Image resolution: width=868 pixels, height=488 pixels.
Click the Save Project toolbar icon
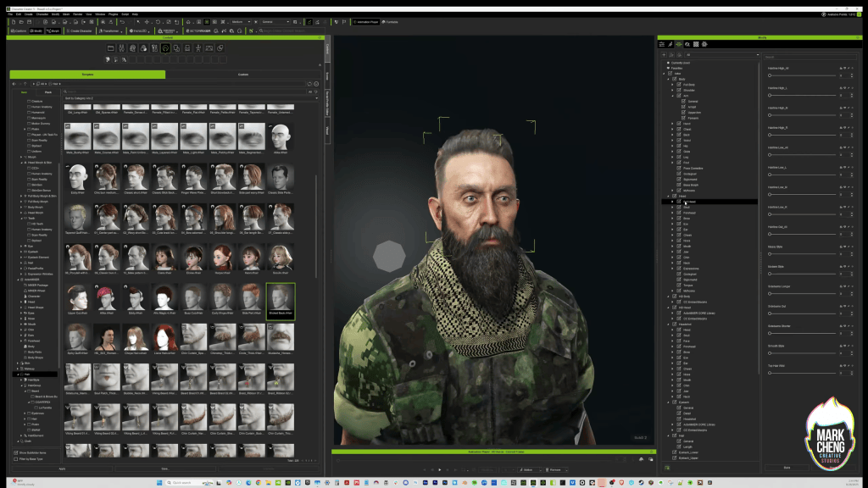click(29, 22)
